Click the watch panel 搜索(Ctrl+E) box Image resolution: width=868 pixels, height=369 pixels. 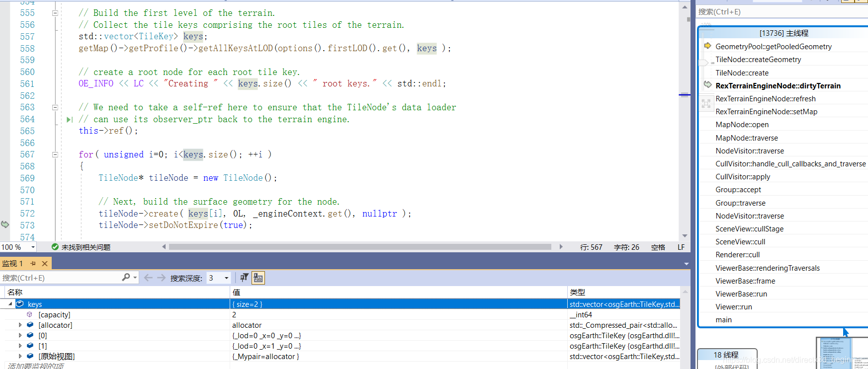pos(61,278)
